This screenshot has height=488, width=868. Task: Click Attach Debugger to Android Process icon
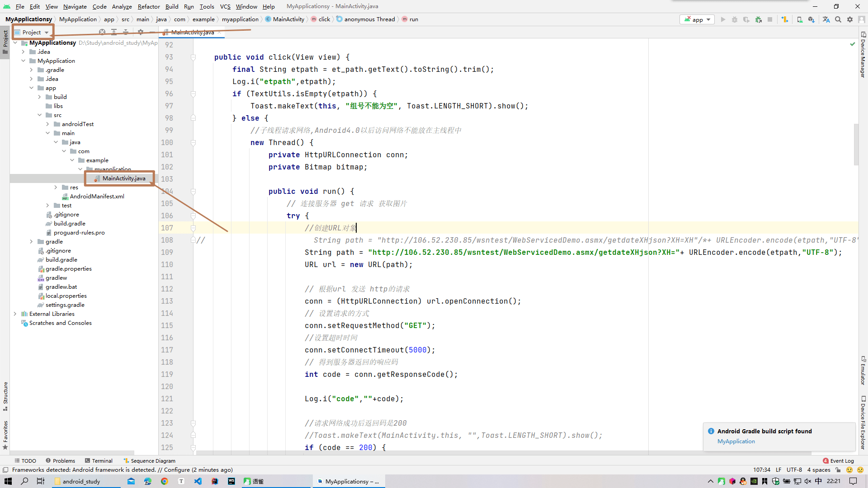click(x=759, y=19)
